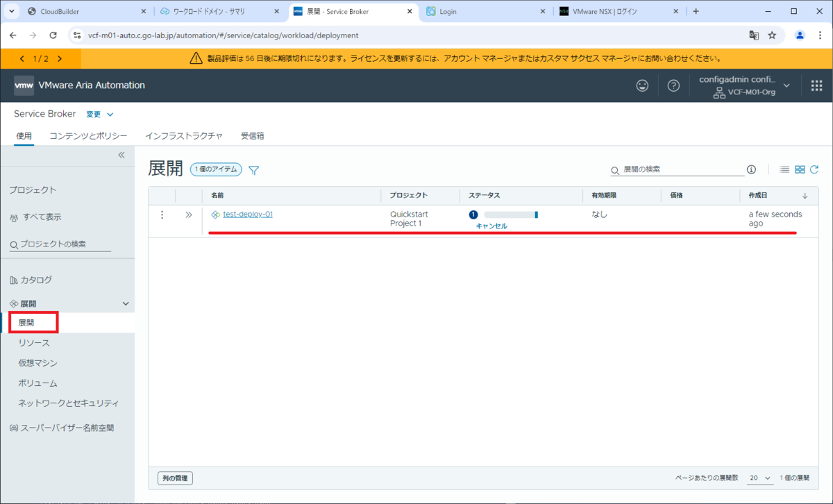This screenshot has width=833, height=504.
Task: Open actions menu for test-deploy-01 row
Action: 162,215
